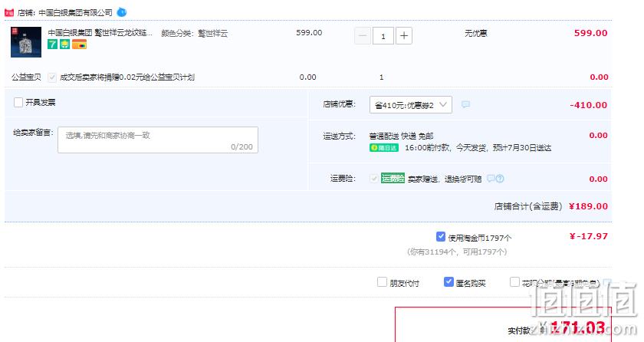Image resolution: width=644 pixels, height=342 pixels.
Task: Click the green 7-day return badge
Action: pyautogui.click(x=52, y=44)
